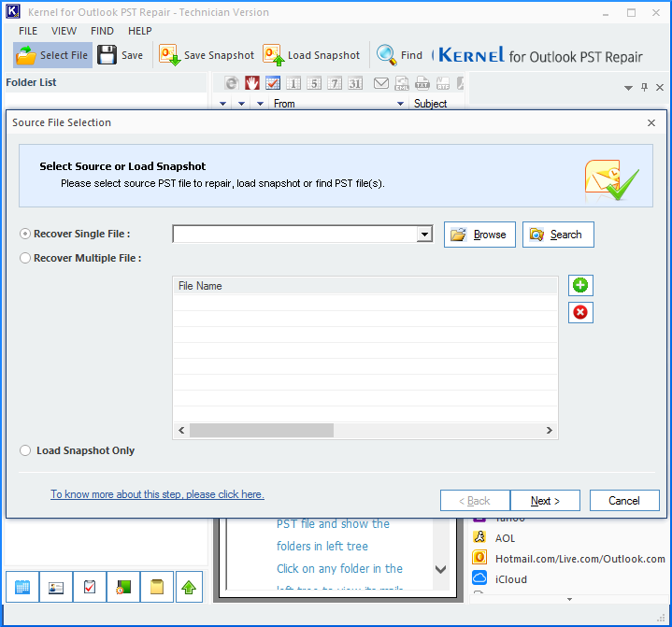Viewport: 672px width, 627px height.
Task: Select Recover Multiple File option
Action: click(25, 258)
